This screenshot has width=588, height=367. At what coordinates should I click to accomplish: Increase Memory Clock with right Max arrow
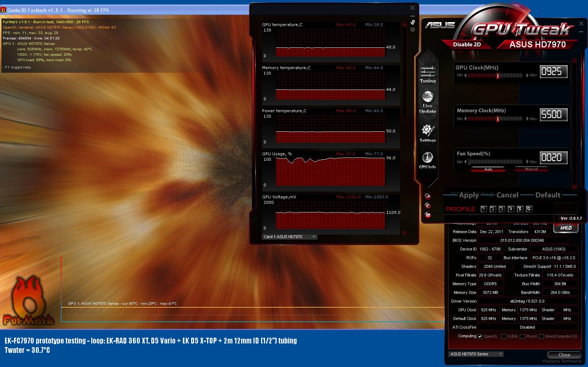(527, 119)
